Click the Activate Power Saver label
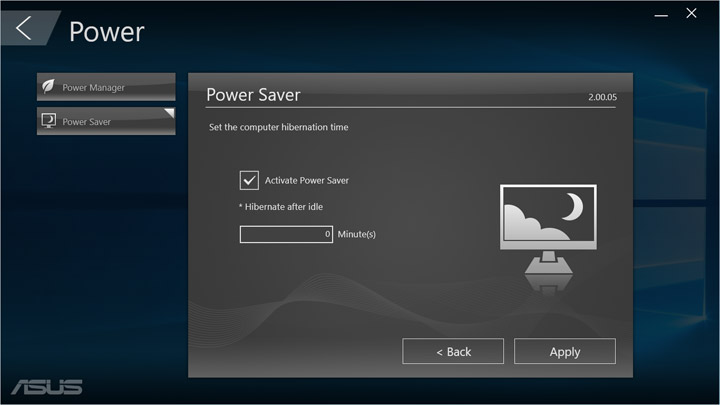The image size is (720, 405). (x=307, y=180)
